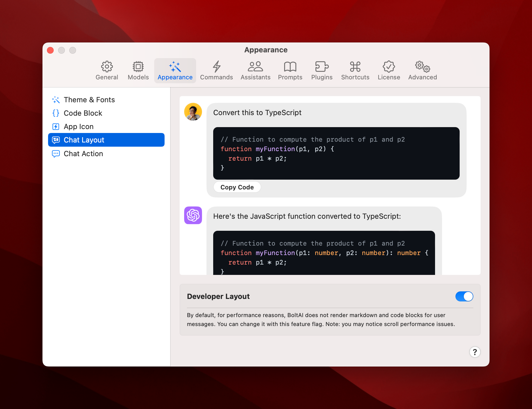Open the Shortcuts command-key icon
This screenshot has height=409, width=532.
point(355,67)
